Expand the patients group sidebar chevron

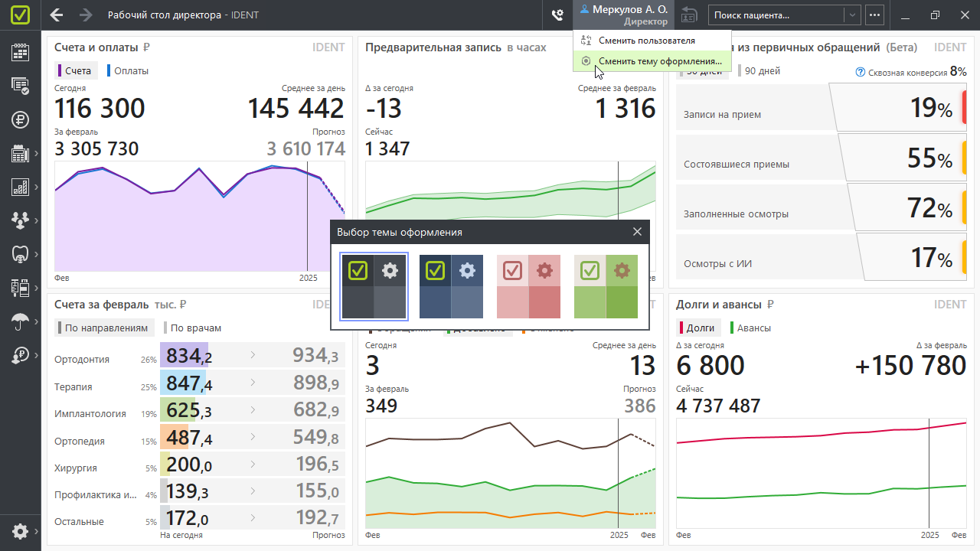[x=36, y=220]
